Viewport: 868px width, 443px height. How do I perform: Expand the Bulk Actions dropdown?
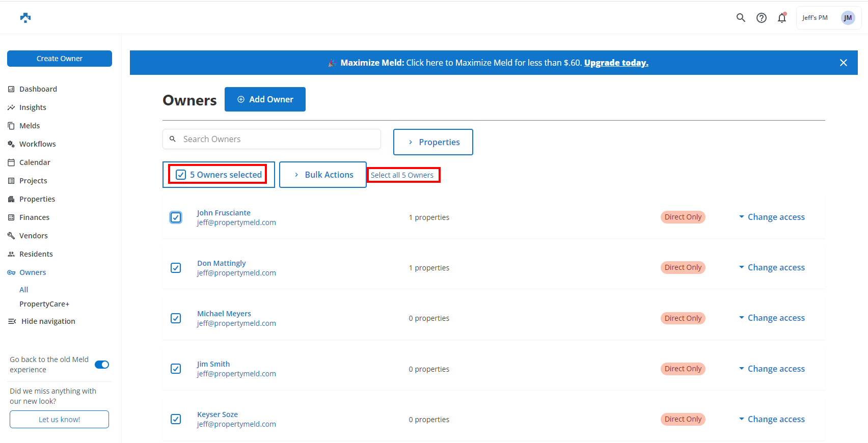(x=323, y=175)
